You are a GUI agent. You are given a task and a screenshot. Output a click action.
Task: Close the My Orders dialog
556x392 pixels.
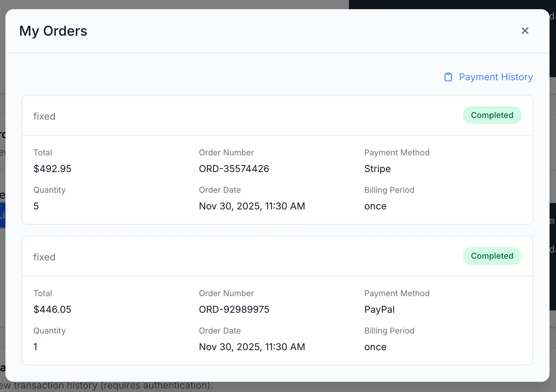(x=525, y=31)
